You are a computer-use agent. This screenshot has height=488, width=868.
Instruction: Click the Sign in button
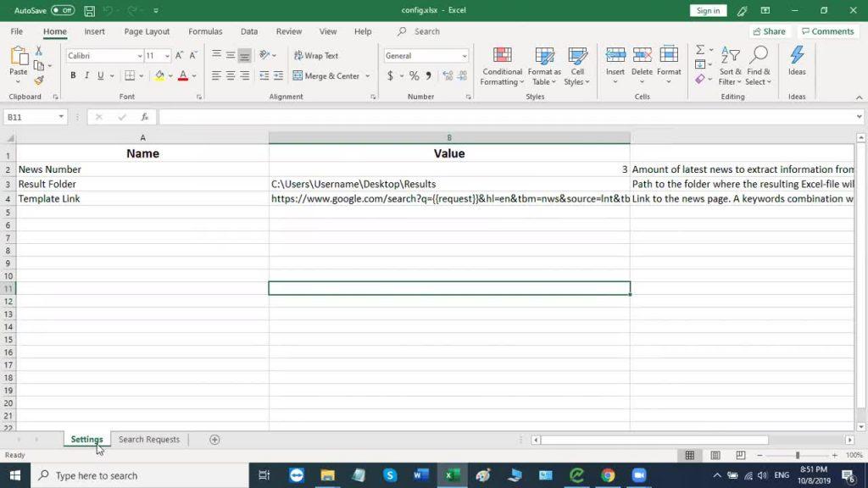click(x=708, y=10)
